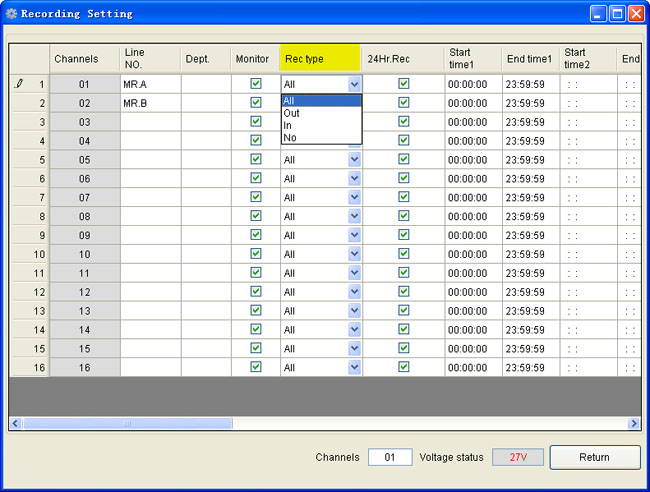Toggle 24Hr.Rec checkbox for channel 05
The width and height of the screenshot is (650, 492).
click(x=404, y=159)
